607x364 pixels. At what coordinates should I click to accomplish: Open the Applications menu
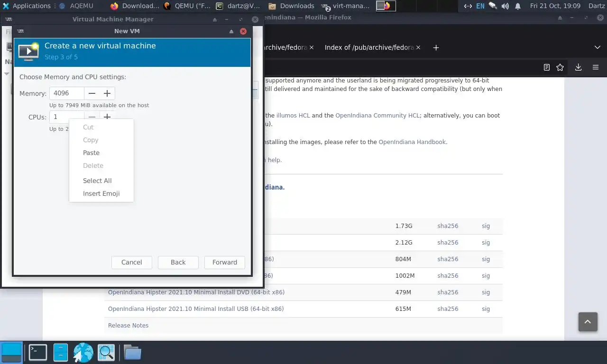click(27, 6)
